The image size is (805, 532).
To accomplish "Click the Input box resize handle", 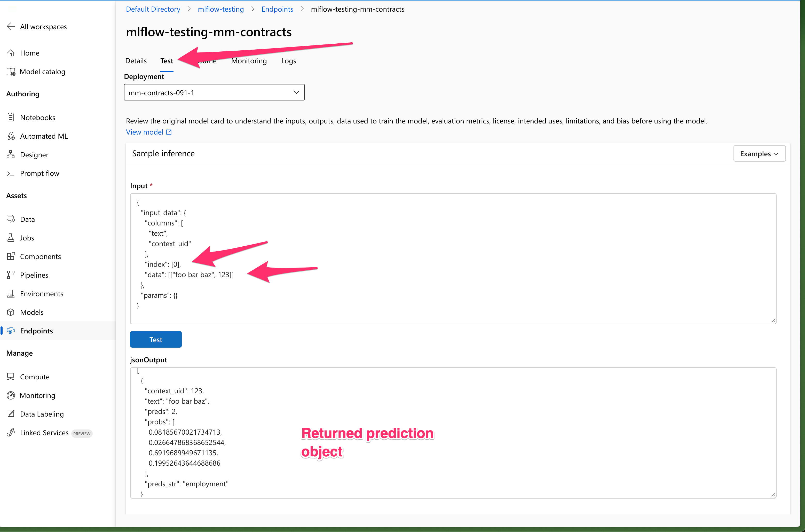I will [773, 321].
